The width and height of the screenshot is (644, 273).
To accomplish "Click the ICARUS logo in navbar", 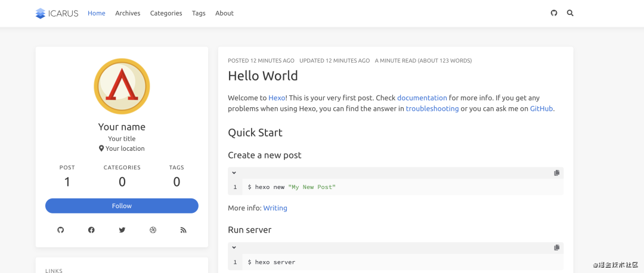I will pyautogui.click(x=57, y=13).
